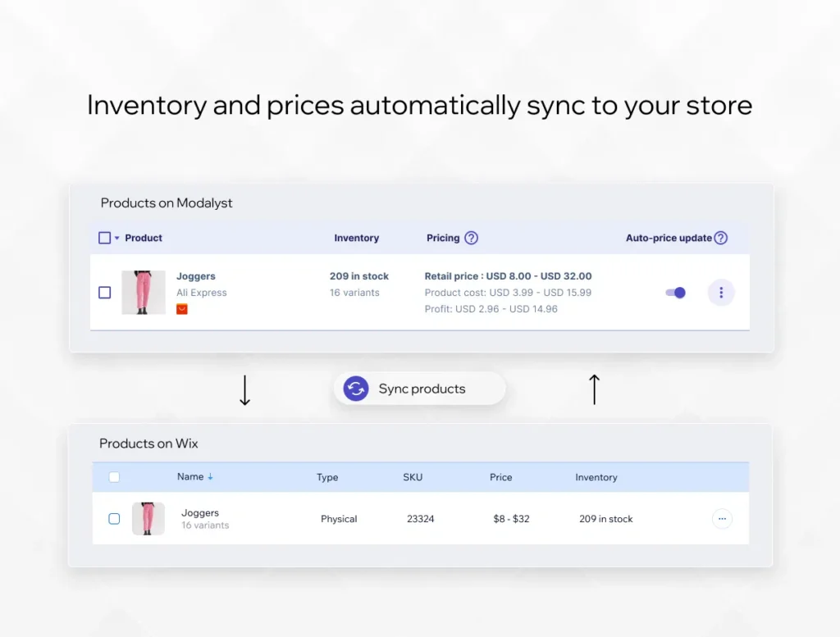The height and width of the screenshot is (637, 840).
Task: Tick the Modalyst select-all products checkbox
Action: (104, 238)
